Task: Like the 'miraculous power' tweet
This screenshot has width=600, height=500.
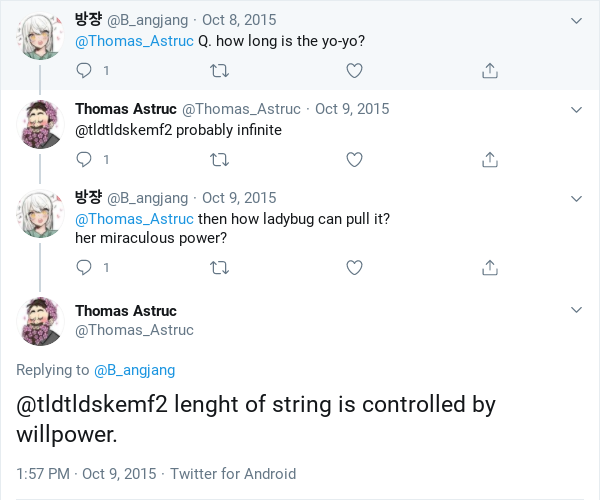Action: click(354, 267)
